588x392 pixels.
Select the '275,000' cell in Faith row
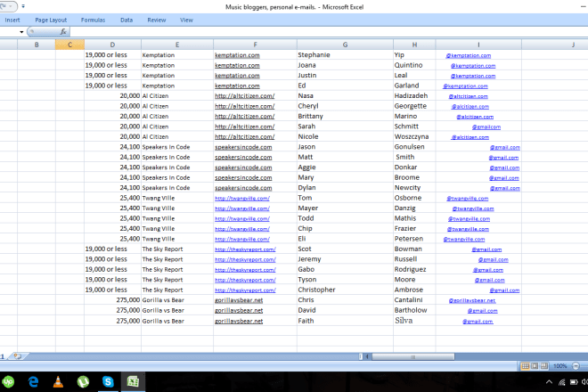(x=112, y=321)
